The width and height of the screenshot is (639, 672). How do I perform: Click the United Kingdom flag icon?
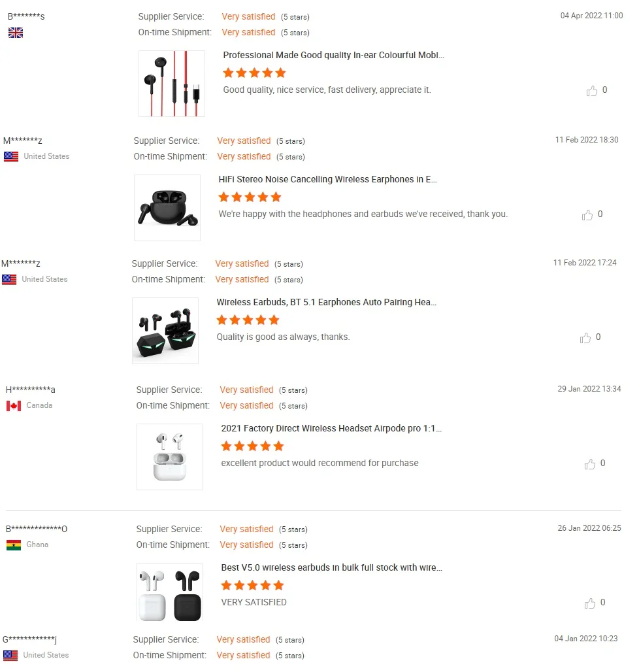[16, 33]
